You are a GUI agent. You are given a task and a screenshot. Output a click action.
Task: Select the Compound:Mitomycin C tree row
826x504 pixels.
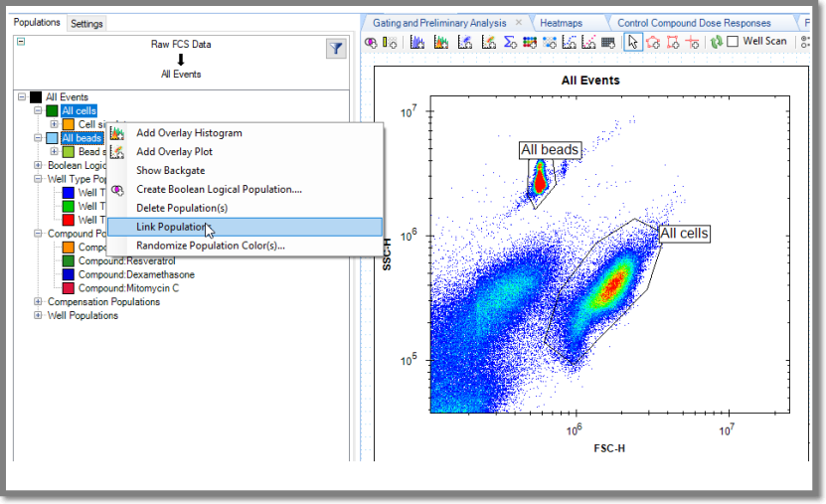pos(128,288)
